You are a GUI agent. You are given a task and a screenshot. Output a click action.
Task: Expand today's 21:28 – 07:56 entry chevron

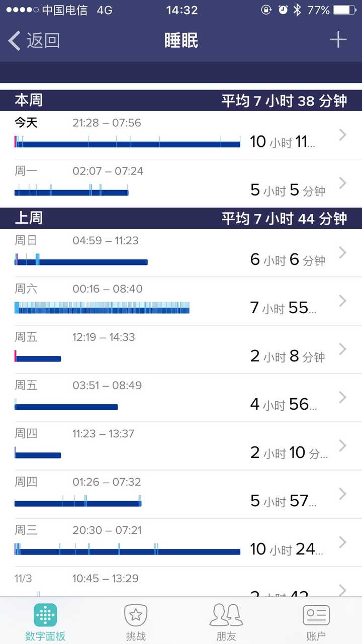(343, 134)
